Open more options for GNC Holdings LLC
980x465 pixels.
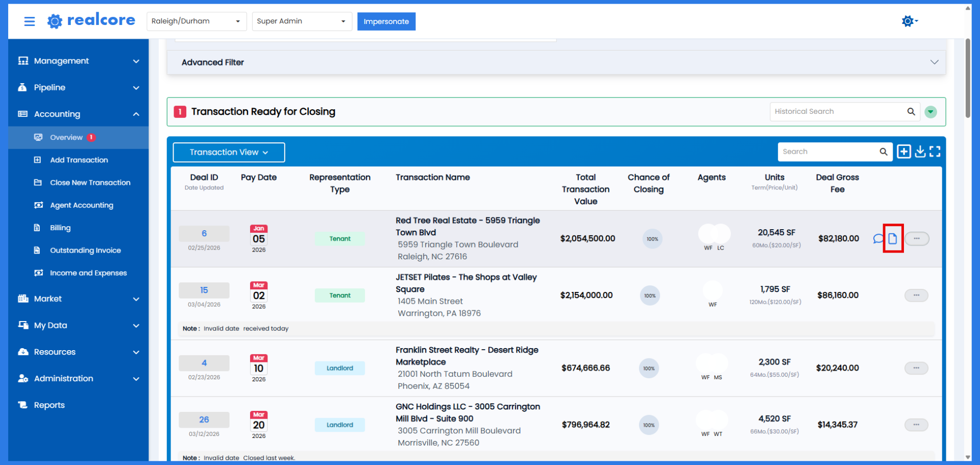coord(917,425)
